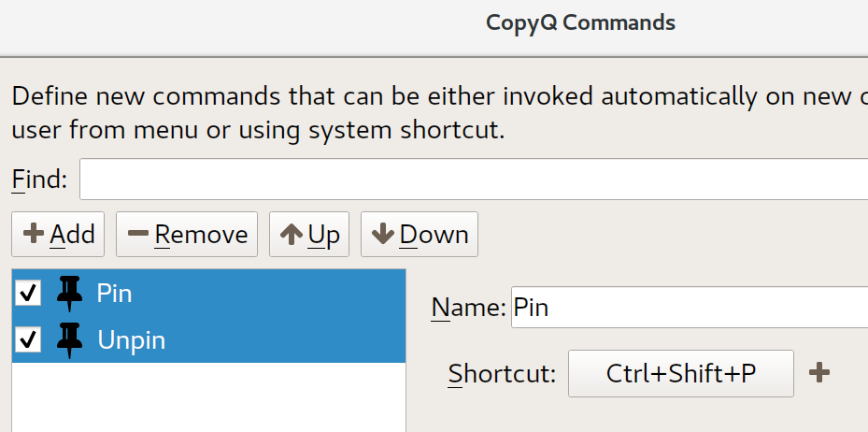Image resolution: width=868 pixels, height=432 pixels.
Task: Edit the Name field containing Pin
Action: pyautogui.click(x=690, y=307)
